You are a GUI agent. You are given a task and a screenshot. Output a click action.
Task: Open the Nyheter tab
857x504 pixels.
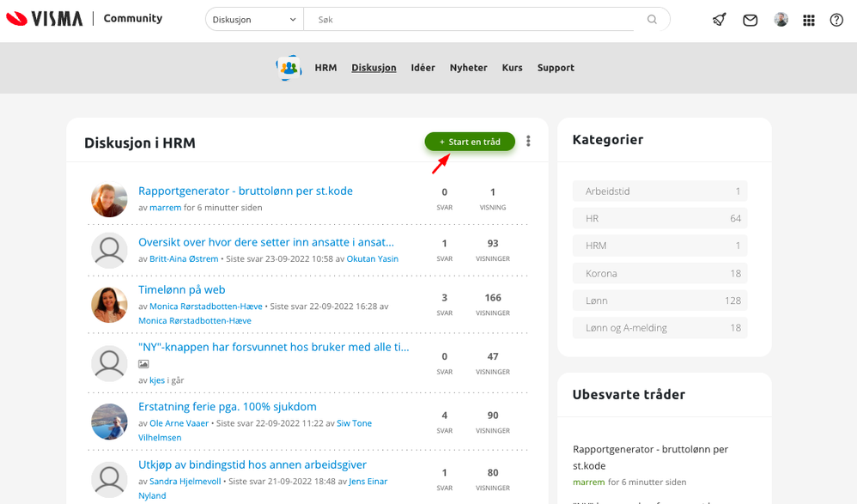point(468,68)
